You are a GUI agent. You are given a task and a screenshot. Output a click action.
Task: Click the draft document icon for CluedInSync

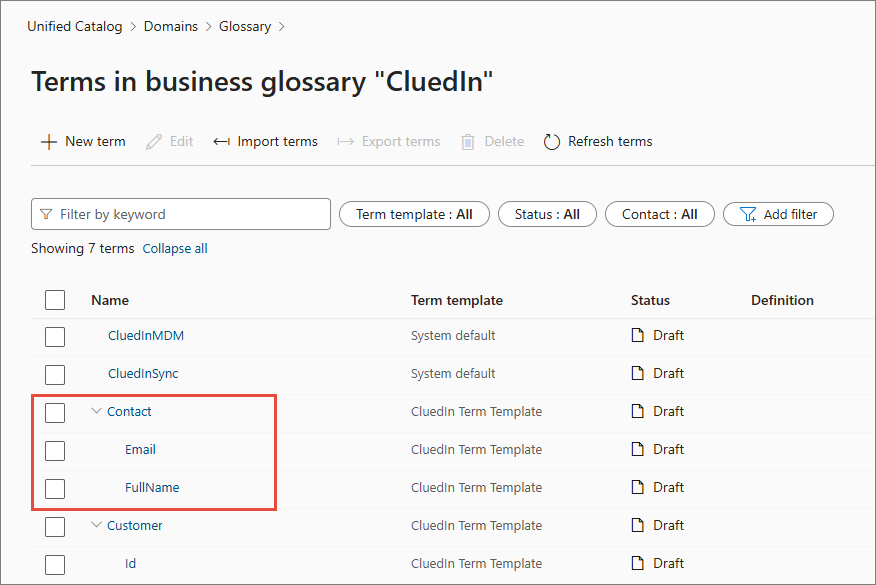(x=637, y=373)
